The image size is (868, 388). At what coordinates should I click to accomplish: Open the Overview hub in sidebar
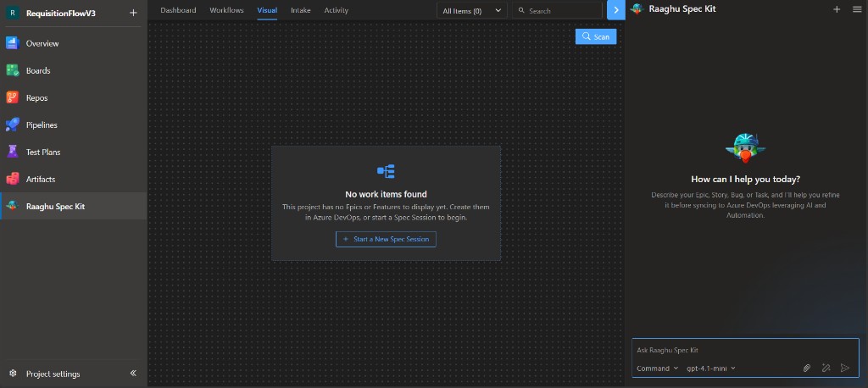(73, 43)
